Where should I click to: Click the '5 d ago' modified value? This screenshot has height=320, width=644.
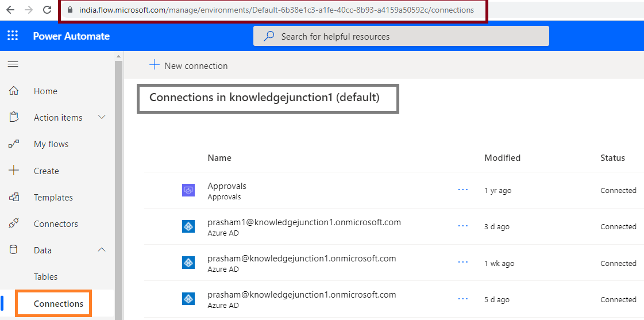coord(496,300)
